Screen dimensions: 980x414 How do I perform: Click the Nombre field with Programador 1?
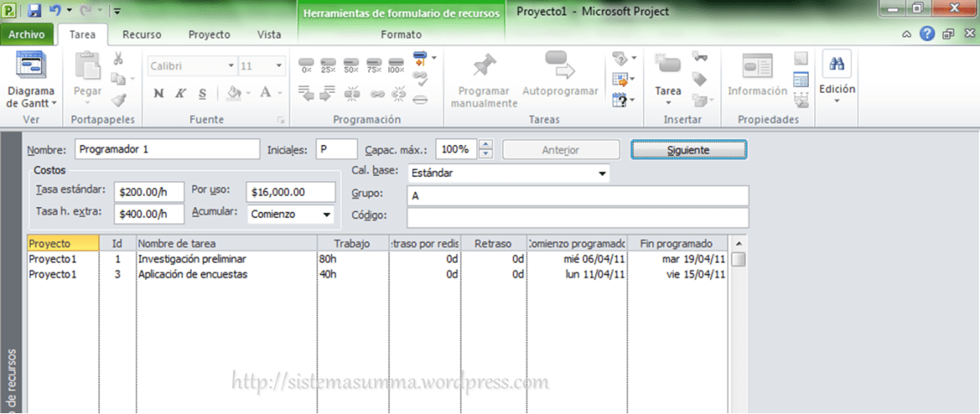tap(167, 149)
